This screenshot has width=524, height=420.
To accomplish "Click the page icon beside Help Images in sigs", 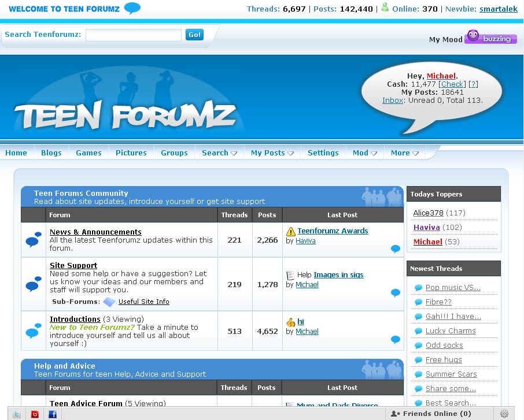I will [290, 275].
